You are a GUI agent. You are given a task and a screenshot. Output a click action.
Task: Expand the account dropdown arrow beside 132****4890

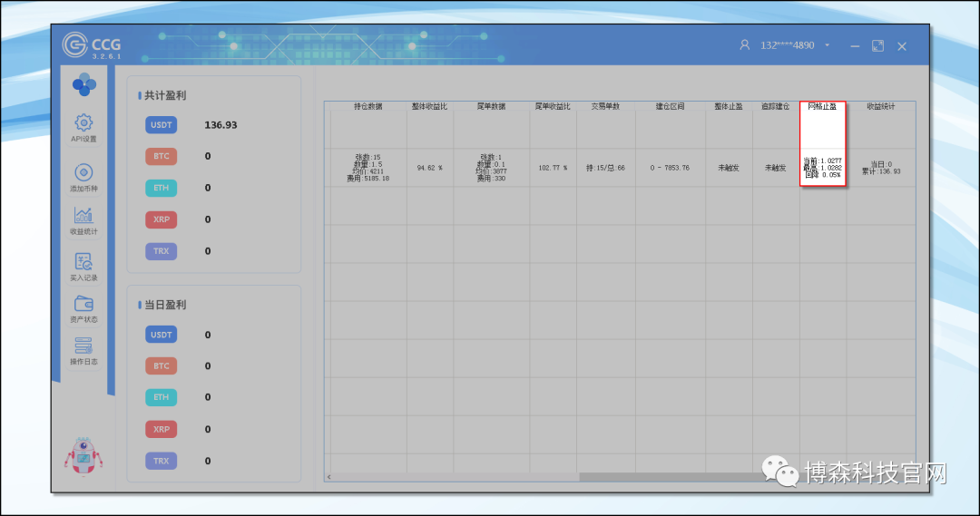tap(827, 45)
